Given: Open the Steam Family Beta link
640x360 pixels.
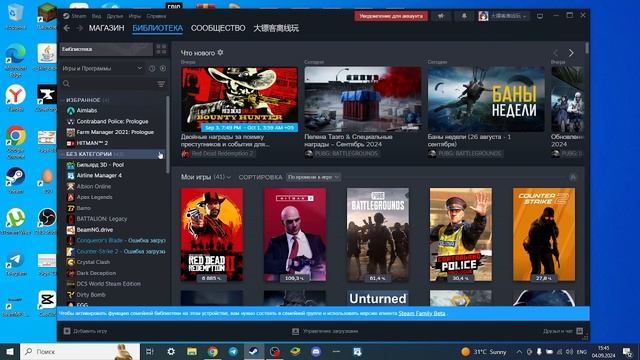Looking at the screenshot, I should coord(422,313).
